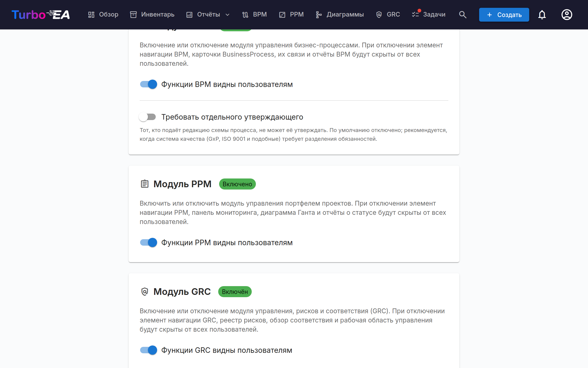Image resolution: width=588 pixels, height=368 pixels.
Task: Click the label Функции PPM видны пользователям
Action: point(227,243)
